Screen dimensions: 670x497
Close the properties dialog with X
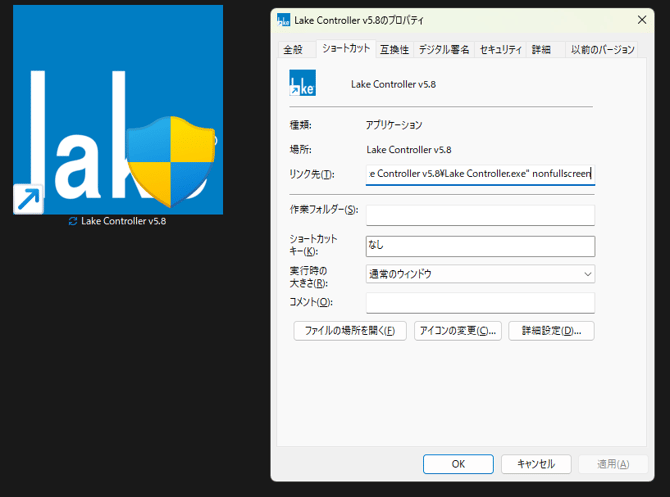click(x=642, y=20)
